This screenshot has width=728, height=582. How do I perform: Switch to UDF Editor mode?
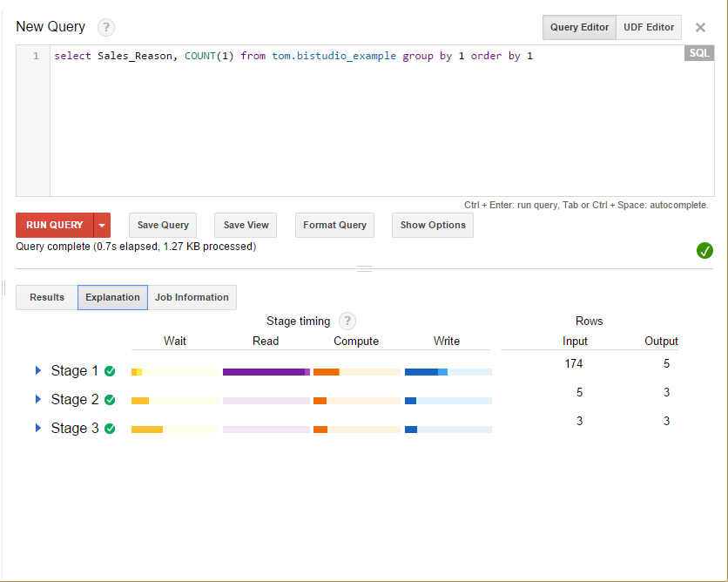click(x=649, y=27)
